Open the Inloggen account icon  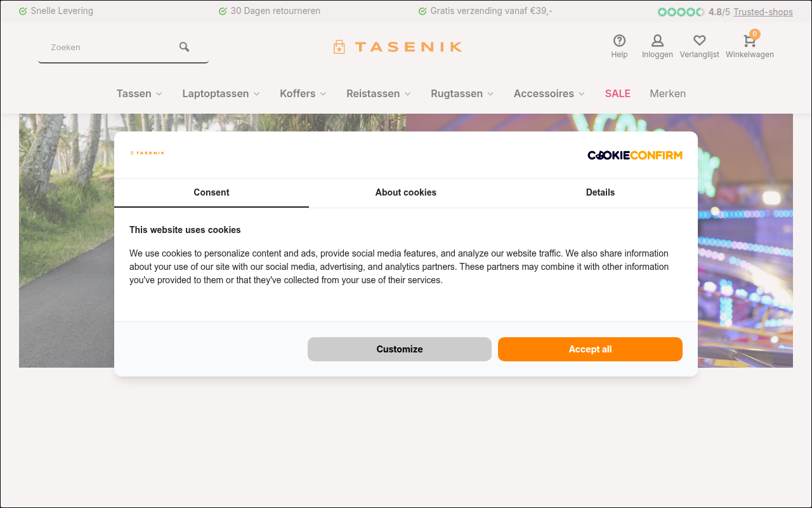[x=657, y=41]
